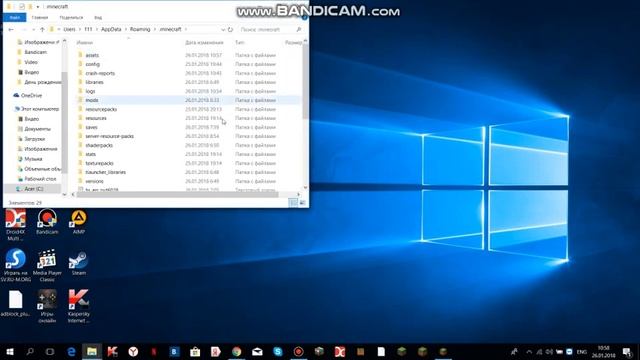Launch Steam from the desktop
640x360 pixels.
[78, 262]
